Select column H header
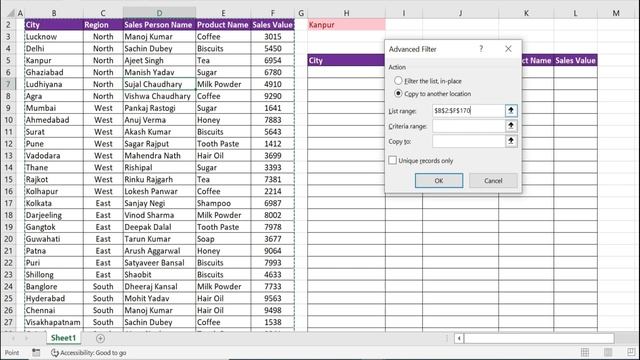The width and height of the screenshot is (640, 360). click(x=346, y=13)
